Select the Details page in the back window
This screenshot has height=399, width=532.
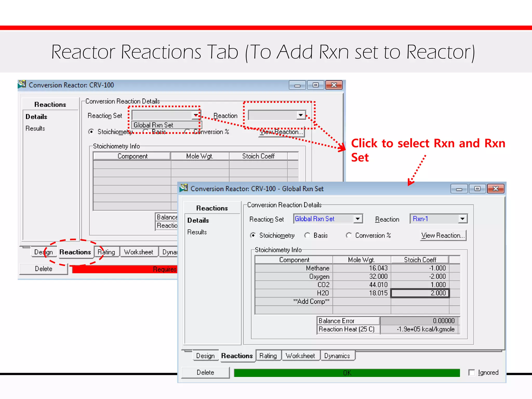click(x=36, y=117)
